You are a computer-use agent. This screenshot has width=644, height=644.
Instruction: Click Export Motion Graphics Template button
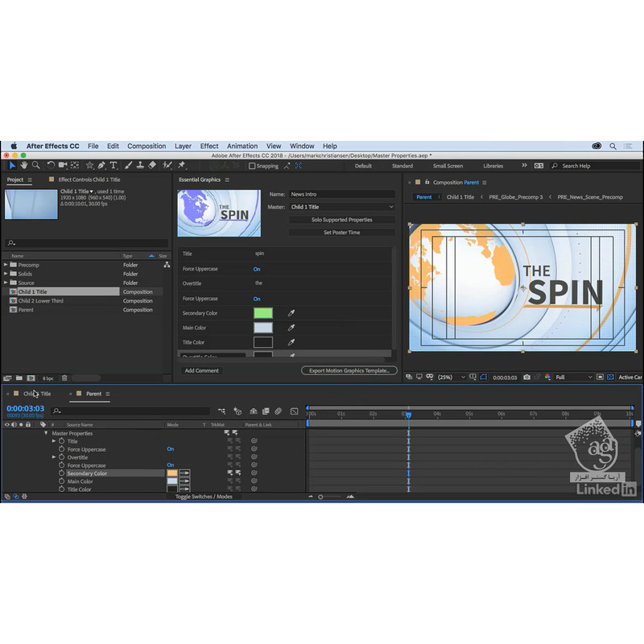point(349,370)
